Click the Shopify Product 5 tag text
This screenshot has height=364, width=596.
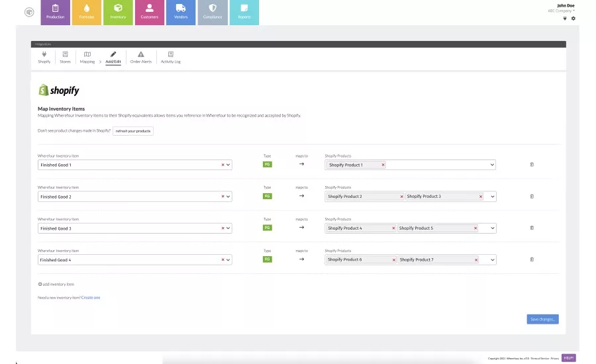[x=417, y=228]
